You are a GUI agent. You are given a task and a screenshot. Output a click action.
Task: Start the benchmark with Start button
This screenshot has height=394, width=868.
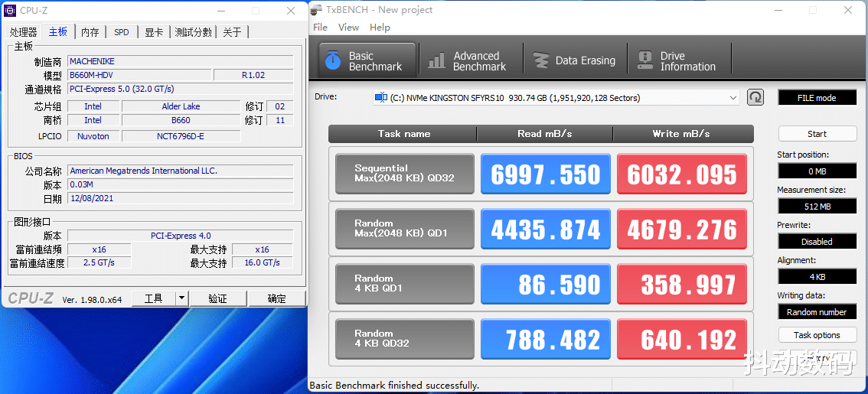coord(817,134)
